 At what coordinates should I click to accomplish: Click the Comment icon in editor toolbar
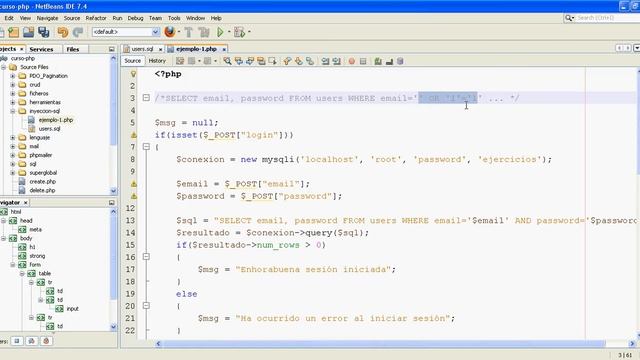(x=378, y=61)
